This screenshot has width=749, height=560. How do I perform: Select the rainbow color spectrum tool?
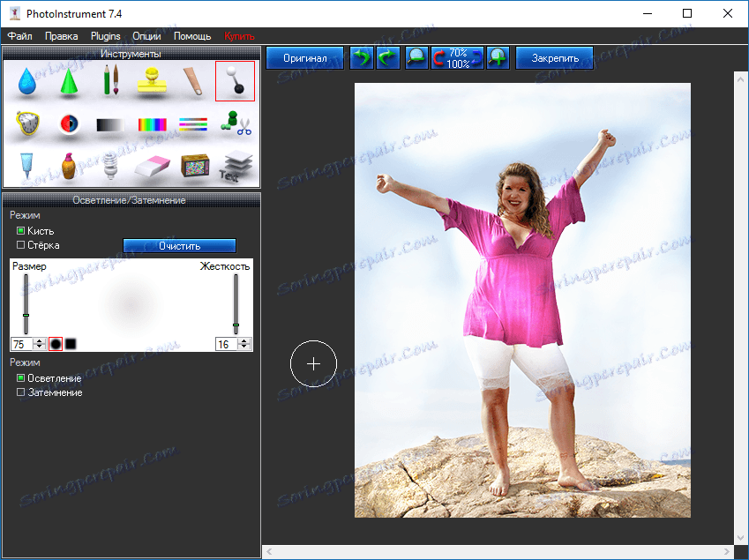[x=152, y=124]
